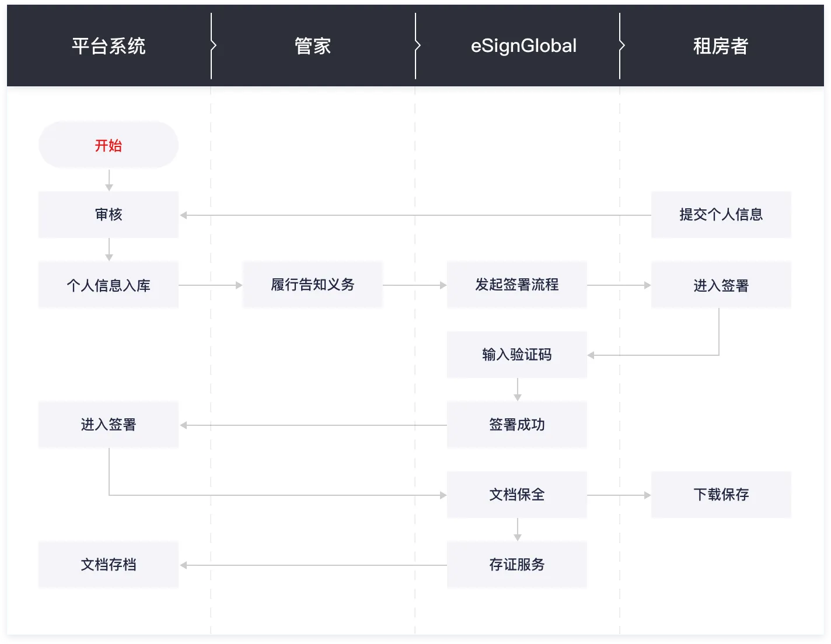
Task: Click the red 开始 start node
Action: coord(109,145)
